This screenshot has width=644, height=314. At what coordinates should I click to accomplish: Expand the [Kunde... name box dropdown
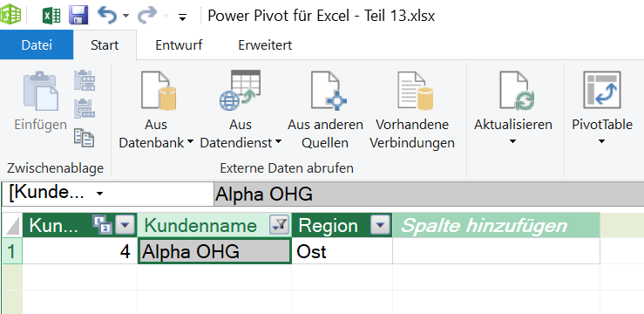click(x=100, y=194)
